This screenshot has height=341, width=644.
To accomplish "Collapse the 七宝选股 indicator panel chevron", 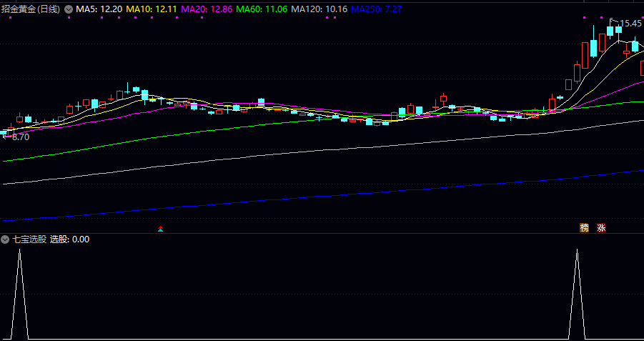I will (5, 239).
